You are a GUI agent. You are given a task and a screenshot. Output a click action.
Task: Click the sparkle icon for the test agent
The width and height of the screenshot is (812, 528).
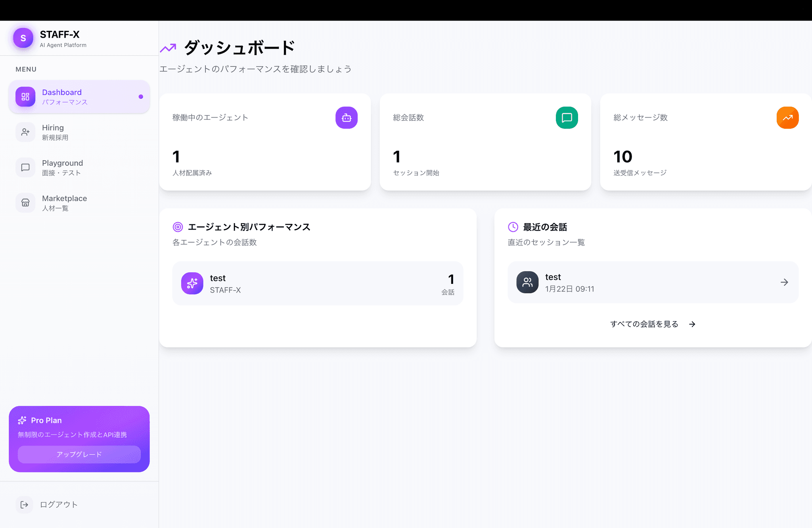(192, 283)
